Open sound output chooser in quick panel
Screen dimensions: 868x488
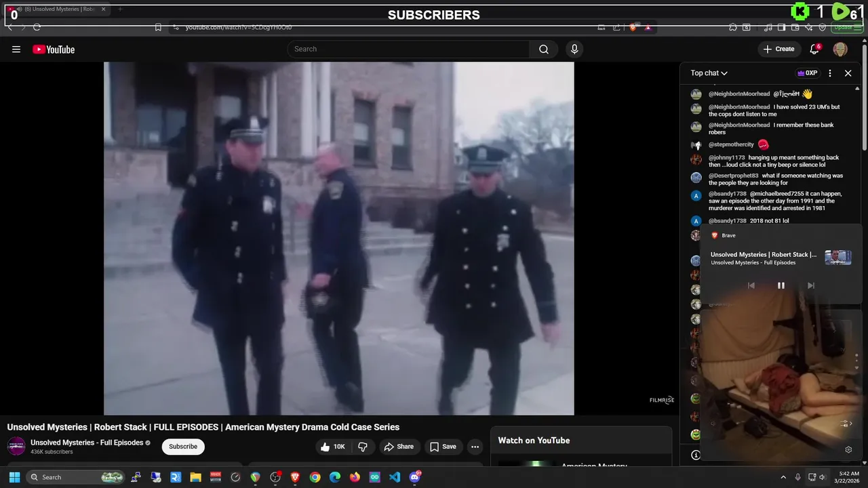[x=846, y=424]
